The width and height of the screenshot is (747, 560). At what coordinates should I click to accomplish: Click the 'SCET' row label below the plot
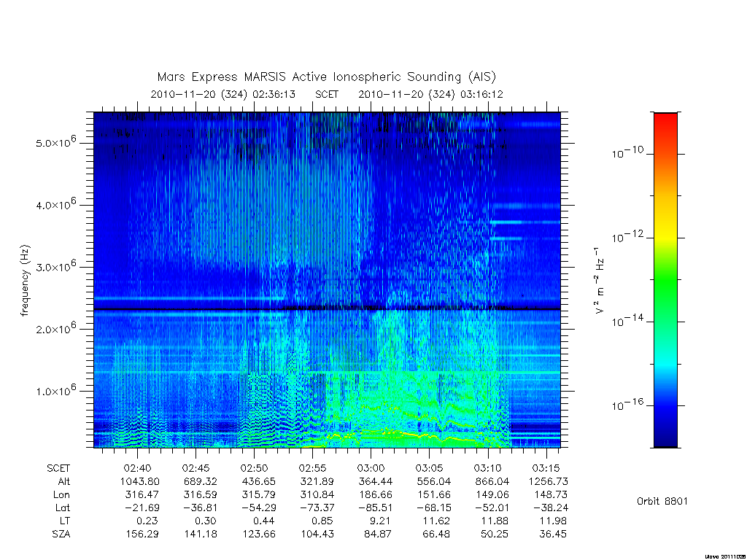[x=58, y=468]
